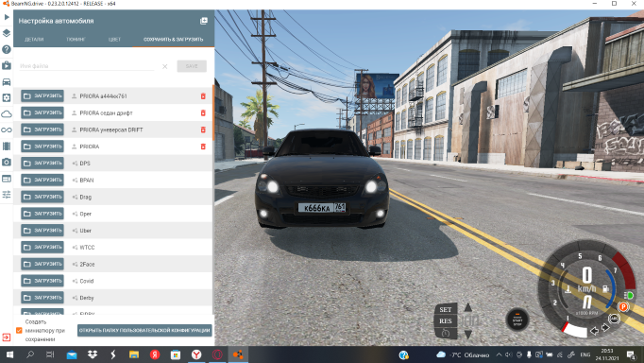The image size is (644, 363).
Task: Switch to the ДЕТАЛИ tab
Action: point(34,40)
